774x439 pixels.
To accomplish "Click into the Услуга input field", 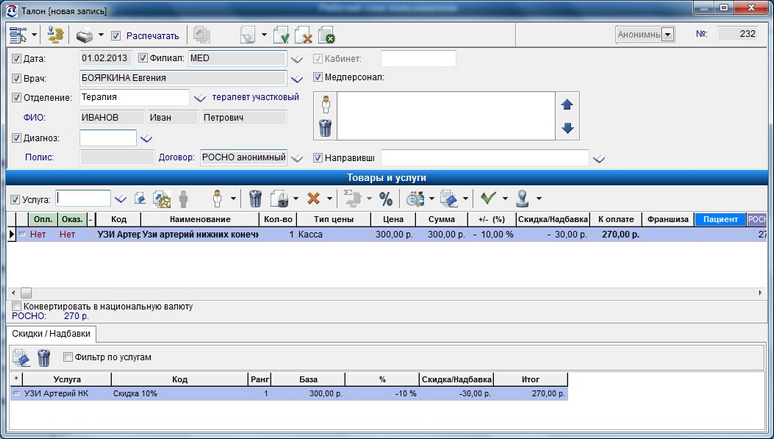I will coord(82,199).
